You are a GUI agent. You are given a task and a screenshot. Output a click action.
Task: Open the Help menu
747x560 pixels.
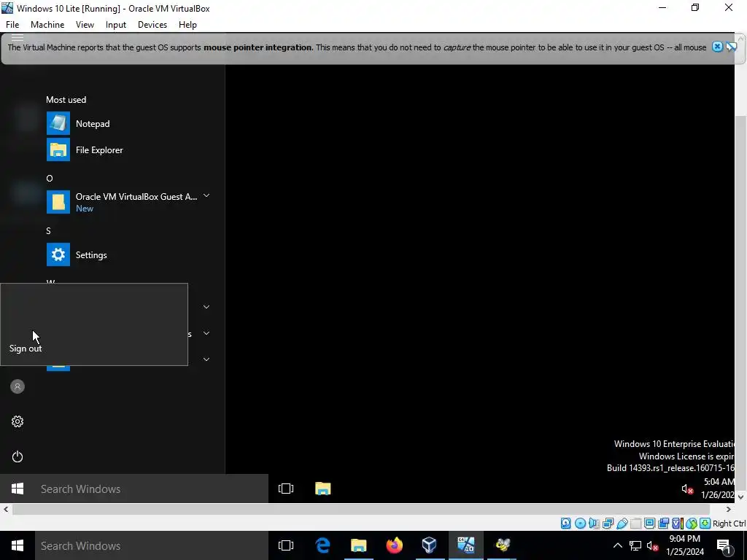187,25
